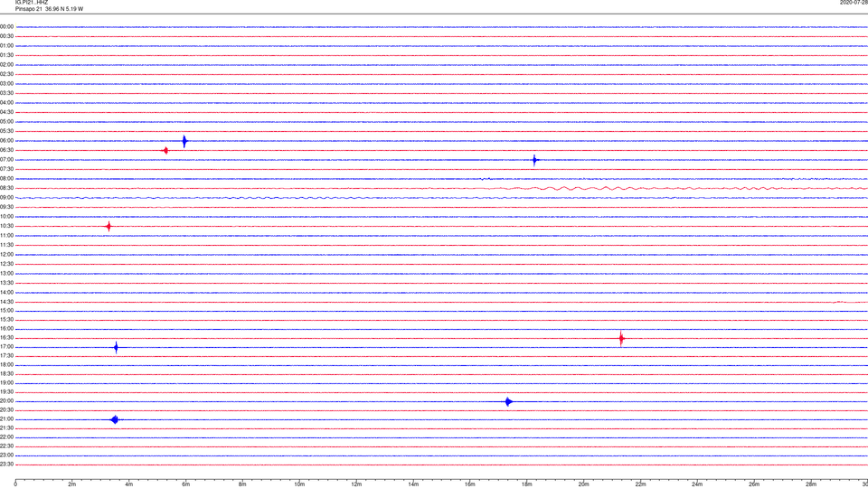Select the blue spike on the 17:00 trace
This screenshot has width=868, height=488.
116,347
